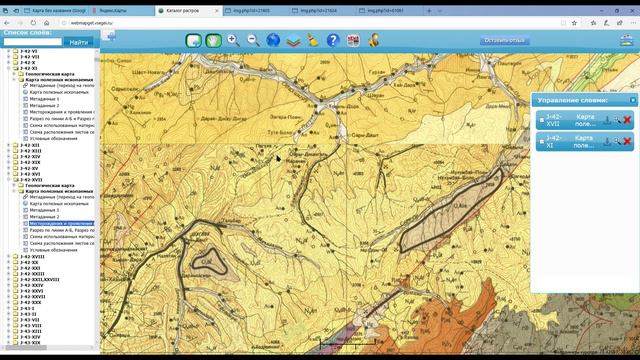Expand the J-42-X tree folder
The height and width of the screenshot is (360, 640).
click(9, 63)
